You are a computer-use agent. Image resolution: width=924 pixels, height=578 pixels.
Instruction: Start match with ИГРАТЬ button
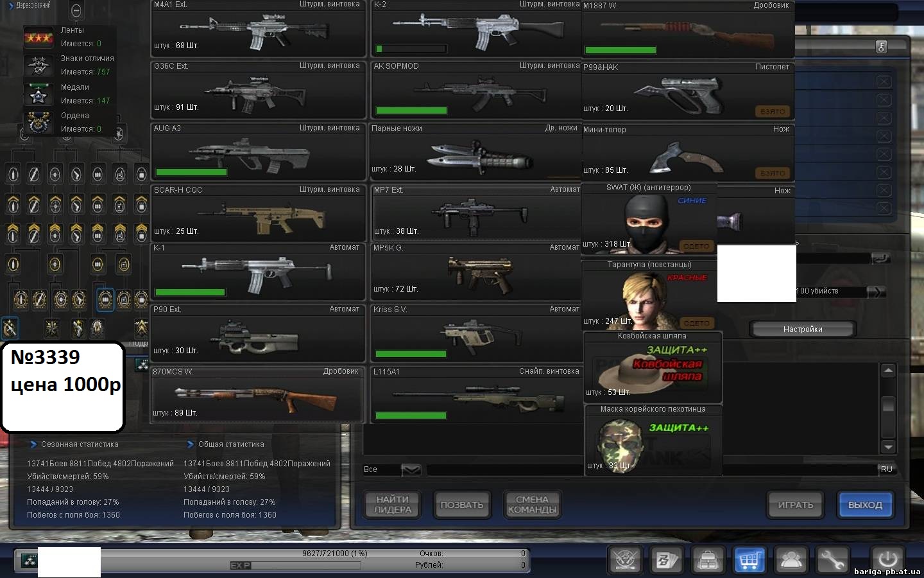click(x=796, y=505)
